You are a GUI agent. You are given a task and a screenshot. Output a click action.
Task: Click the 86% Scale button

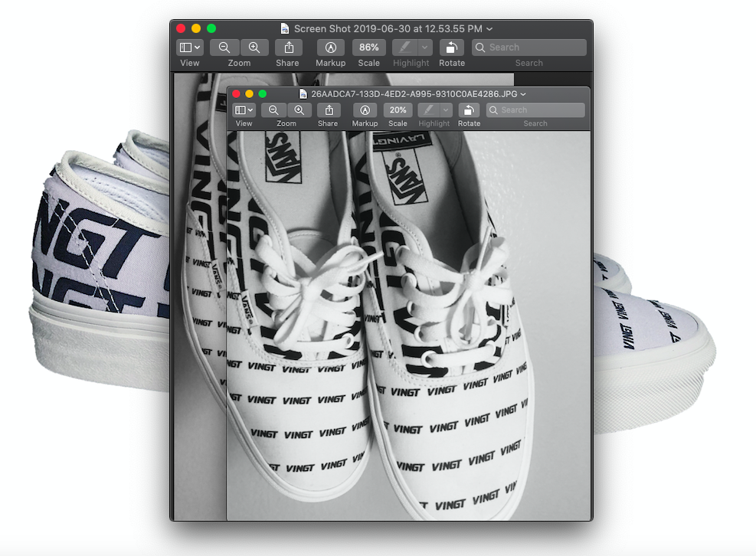tap(368, 47)
